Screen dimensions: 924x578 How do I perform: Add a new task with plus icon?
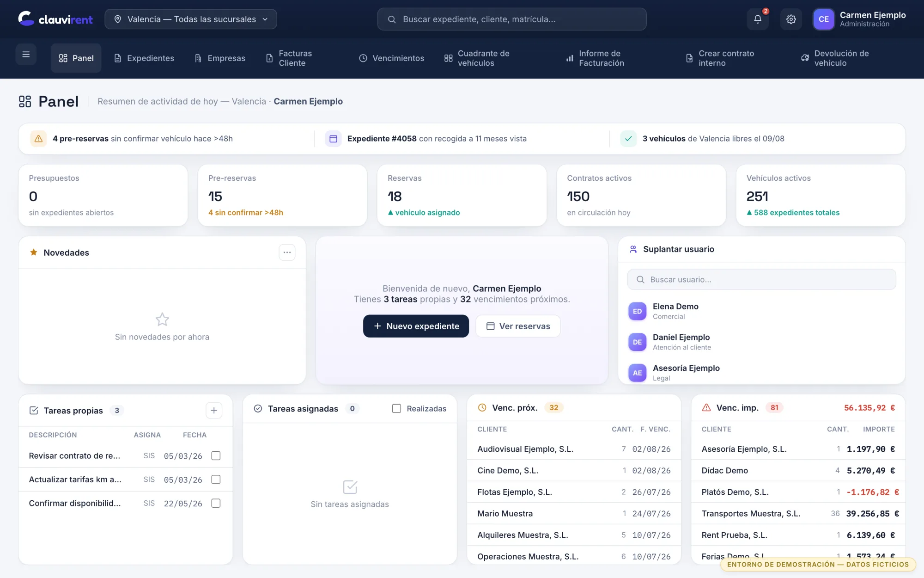(x=214, y=411)
